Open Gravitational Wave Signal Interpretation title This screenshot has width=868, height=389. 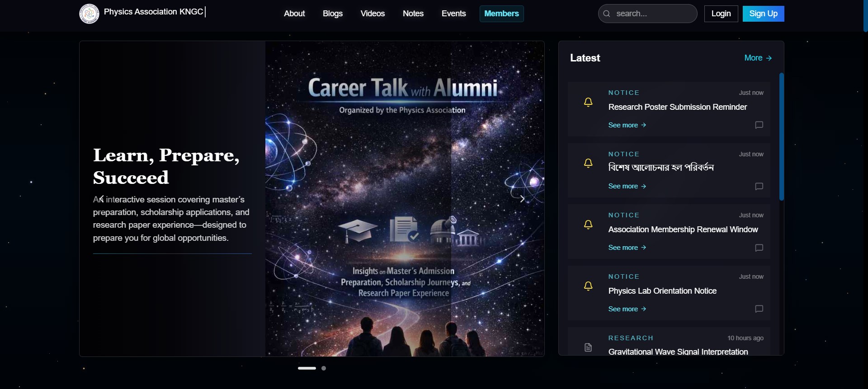tap(678, 352)
